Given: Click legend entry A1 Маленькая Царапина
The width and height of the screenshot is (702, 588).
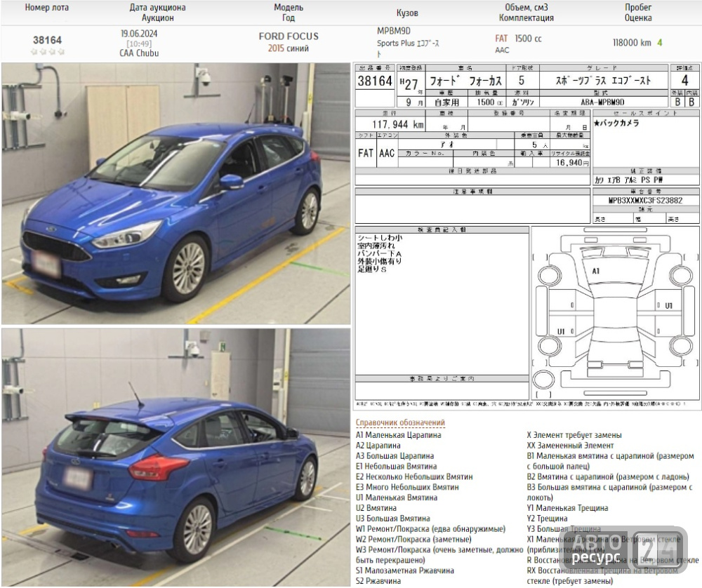Looking at the screenshot, I should (399, 435).
